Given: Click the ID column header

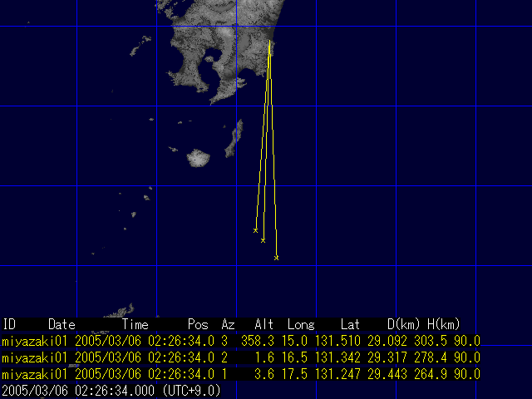Looking at the screenshot, I should pyautogui.click(x=9, y=324).
